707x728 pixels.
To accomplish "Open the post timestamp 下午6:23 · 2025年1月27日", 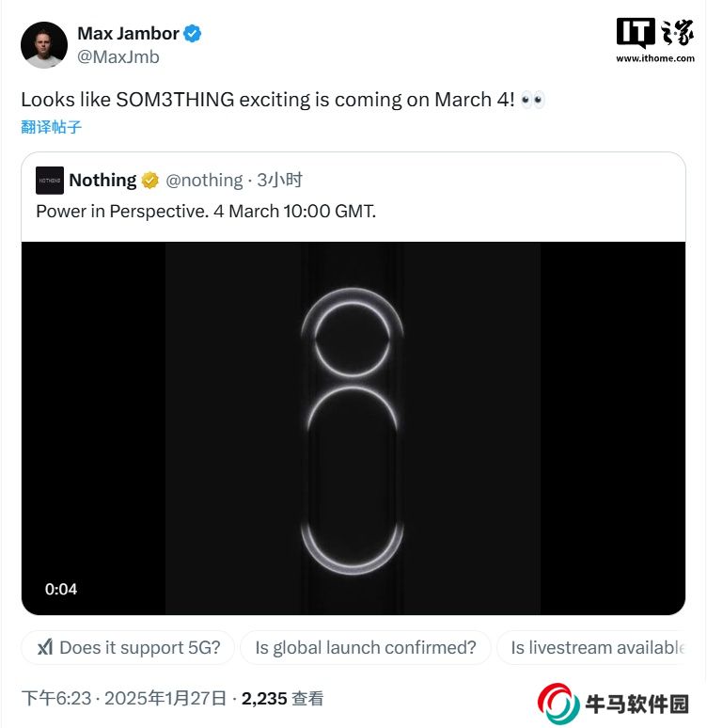I will tap(124, 698).
